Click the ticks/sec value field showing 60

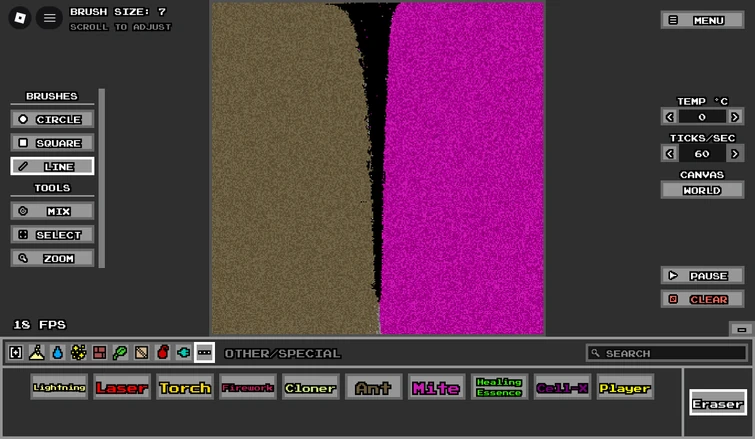[702, 154]
